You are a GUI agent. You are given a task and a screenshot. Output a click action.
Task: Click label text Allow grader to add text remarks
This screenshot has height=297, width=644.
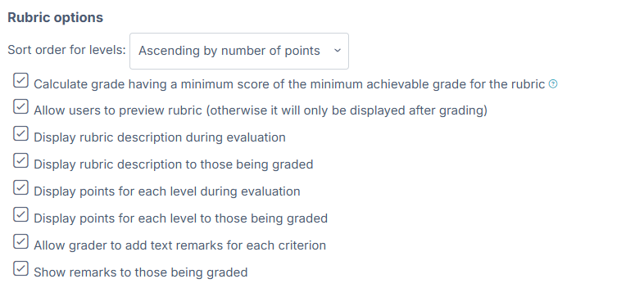[180, 245]
